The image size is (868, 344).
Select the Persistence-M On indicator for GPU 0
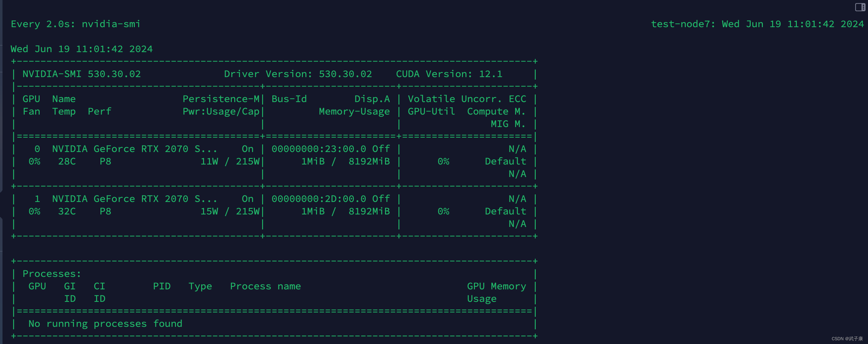(248, 148)
